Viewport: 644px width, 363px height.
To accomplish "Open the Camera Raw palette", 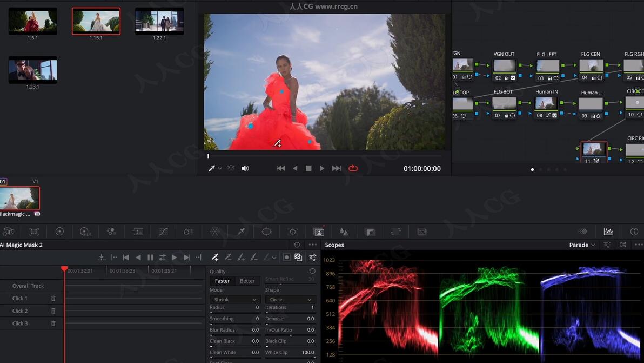I will coord(8,232).
